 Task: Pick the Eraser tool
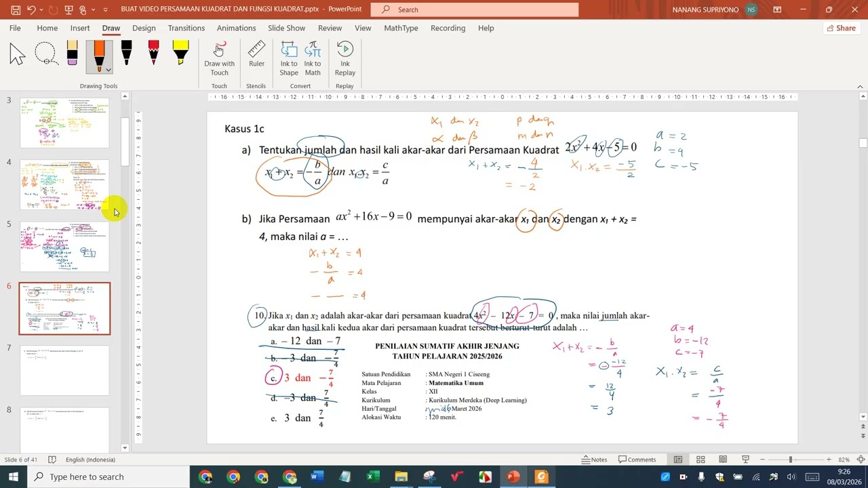pos(73,54)
